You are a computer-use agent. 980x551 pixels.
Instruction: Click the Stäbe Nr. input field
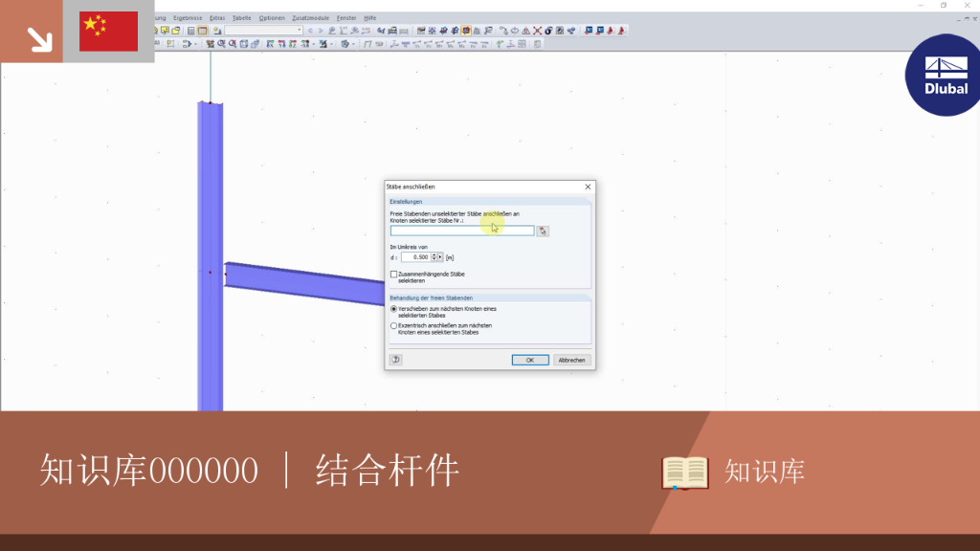(x=462, y=231)
